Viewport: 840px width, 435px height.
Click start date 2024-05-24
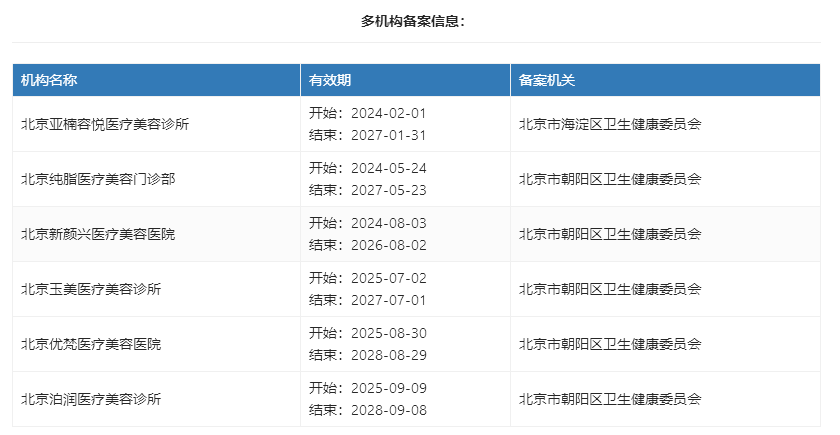pos(388,168)
